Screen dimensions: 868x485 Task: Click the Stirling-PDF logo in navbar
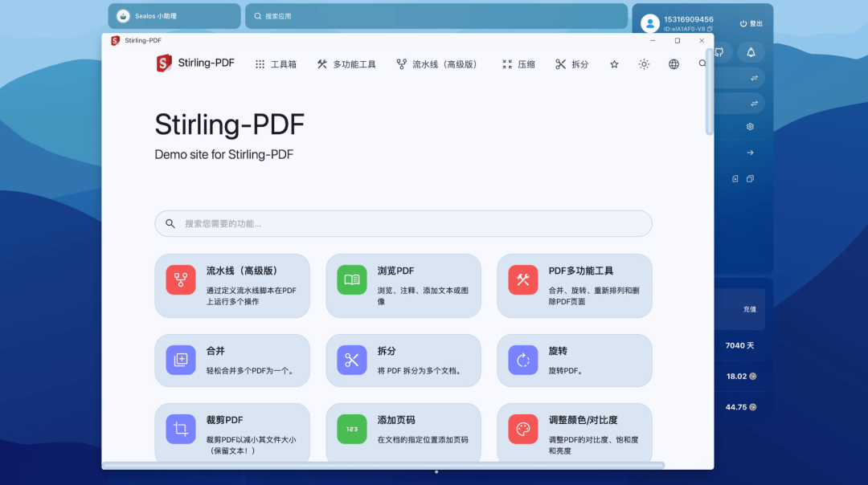click(195, 63)
